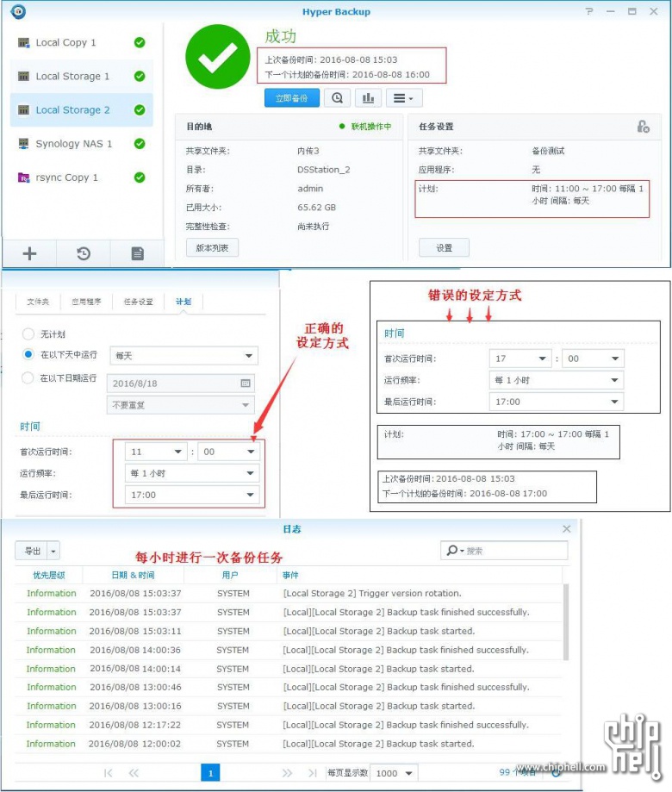672x792 pixels.
Task: Click the 设置 settings button
Action: click(x=444, y=247)
